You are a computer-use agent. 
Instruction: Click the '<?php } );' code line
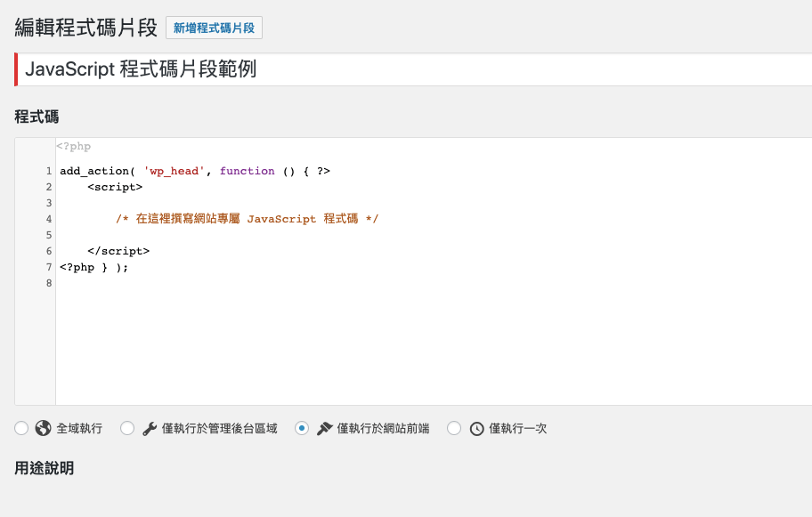[93, 267]
